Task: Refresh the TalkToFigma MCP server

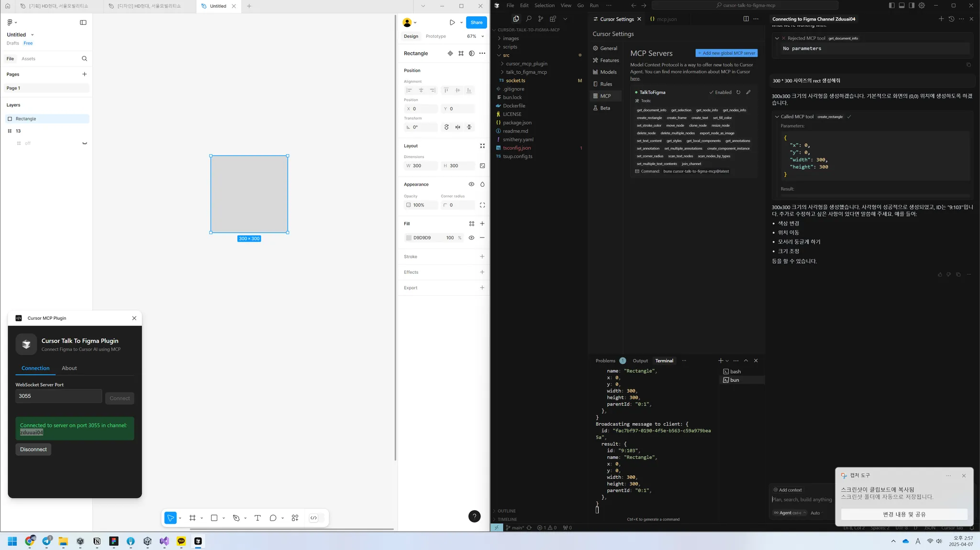Action: (738, 92)
